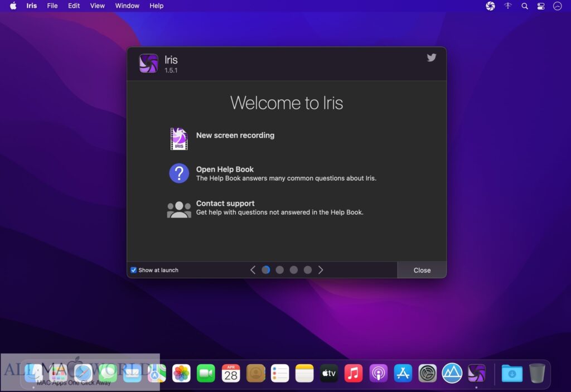The width and height of the screenshot is (571, 392).
Task: Open the Downloads folder in Dock
Action: point(512,374)
